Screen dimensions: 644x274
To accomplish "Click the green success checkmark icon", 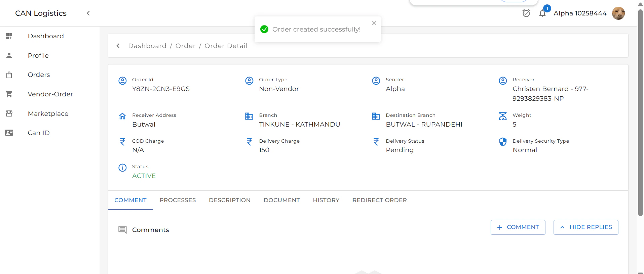I will click(x=264, y=29).
